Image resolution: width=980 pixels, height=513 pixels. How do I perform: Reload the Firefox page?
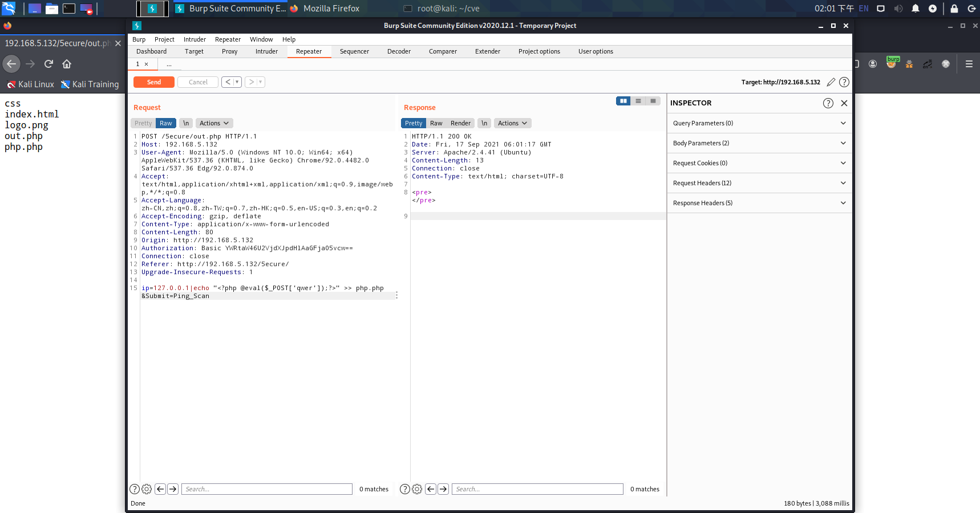tap(48, 64)
